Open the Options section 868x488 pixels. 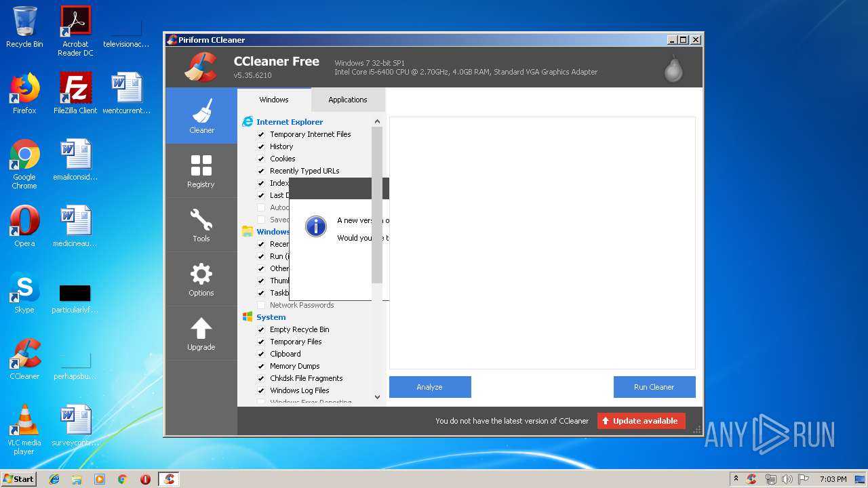[201, 279]
